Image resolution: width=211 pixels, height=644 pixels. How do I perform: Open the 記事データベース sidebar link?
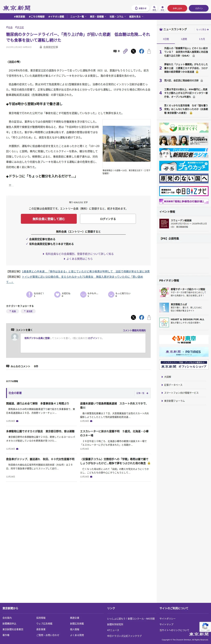(173, 385)
